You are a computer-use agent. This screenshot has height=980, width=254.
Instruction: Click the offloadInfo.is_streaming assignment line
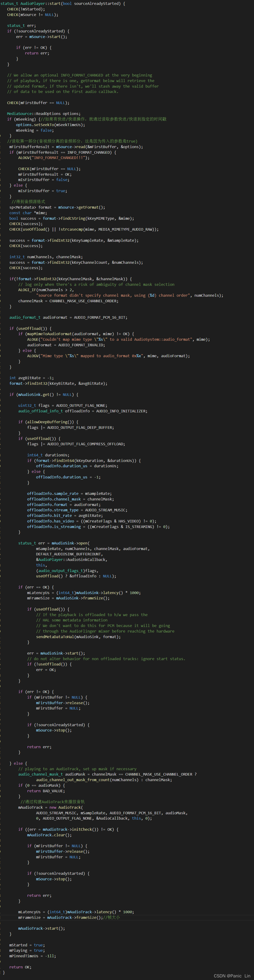pos(98,527)
